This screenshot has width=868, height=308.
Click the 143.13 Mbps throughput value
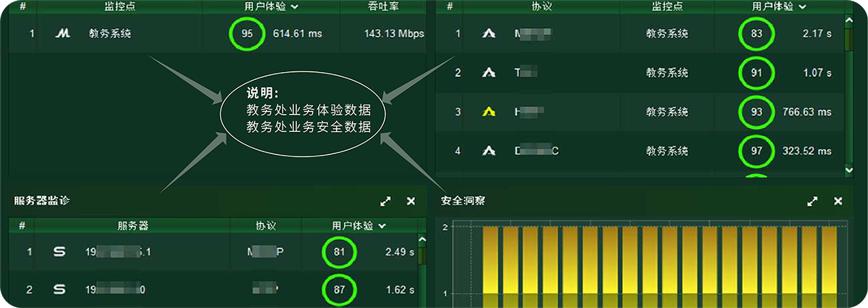[394, 34]
